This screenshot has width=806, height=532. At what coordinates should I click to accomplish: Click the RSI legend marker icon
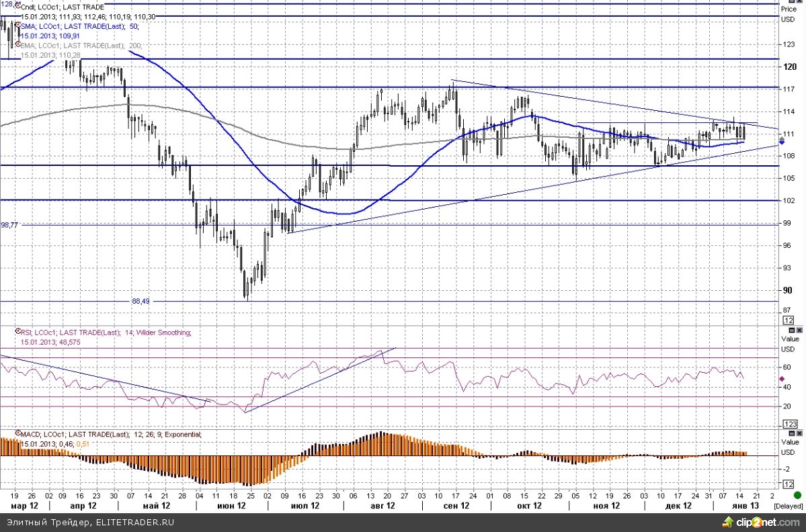(17, 332)
